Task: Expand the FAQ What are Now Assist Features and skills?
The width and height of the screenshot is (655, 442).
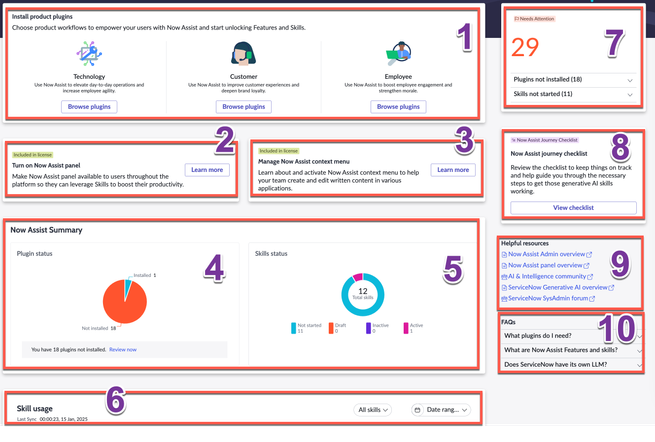Action: [571, 350]
